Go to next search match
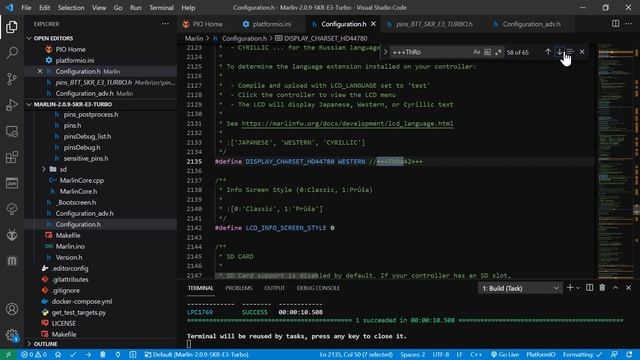The height and width of the screenshot is (360, 640). (559, 52)
